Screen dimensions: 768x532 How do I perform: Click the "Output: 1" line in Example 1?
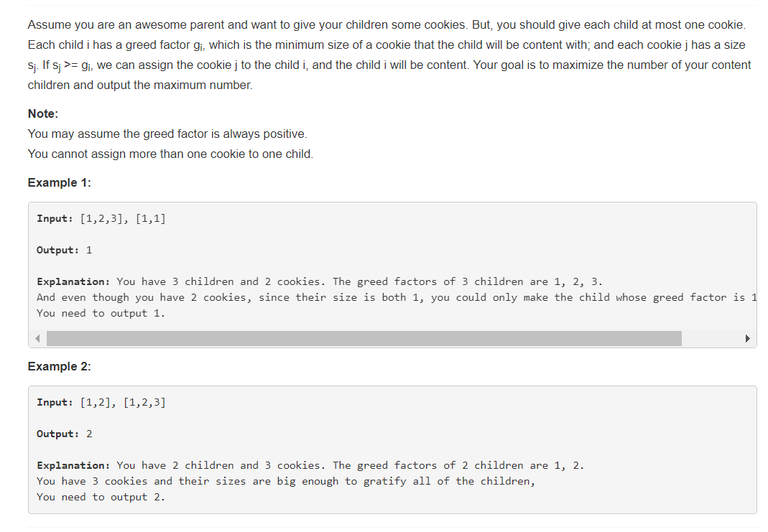tap(64, 250)
